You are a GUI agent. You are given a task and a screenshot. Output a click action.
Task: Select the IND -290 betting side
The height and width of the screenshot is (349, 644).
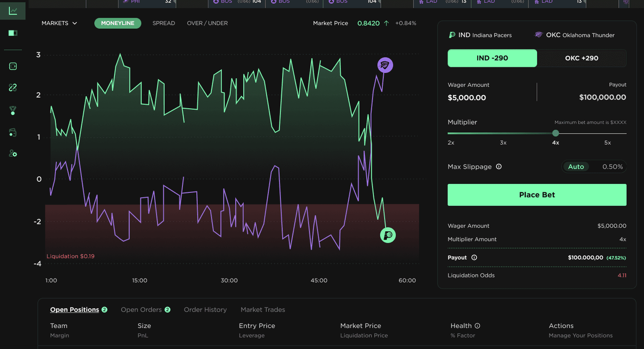point(492,58)
